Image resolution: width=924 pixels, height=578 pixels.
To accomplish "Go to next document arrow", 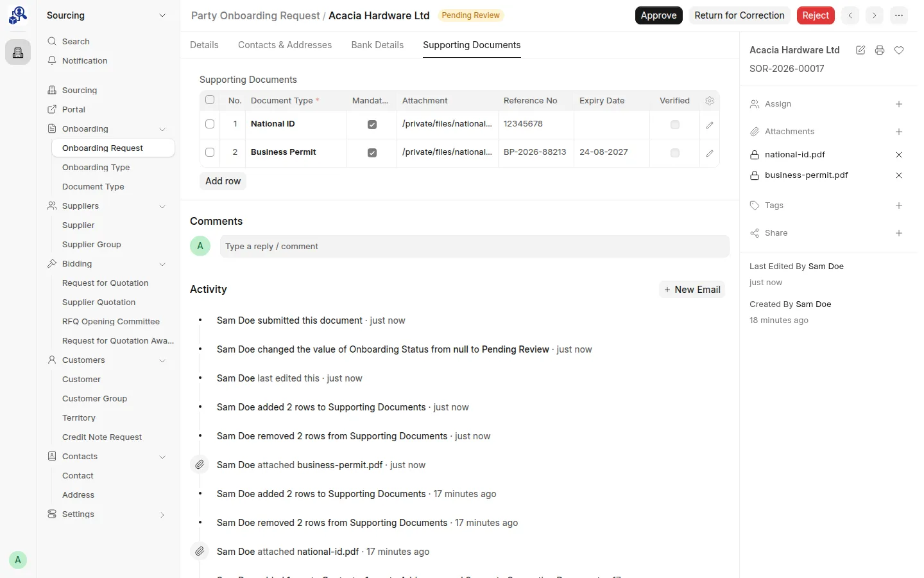I will pos(874,15).
